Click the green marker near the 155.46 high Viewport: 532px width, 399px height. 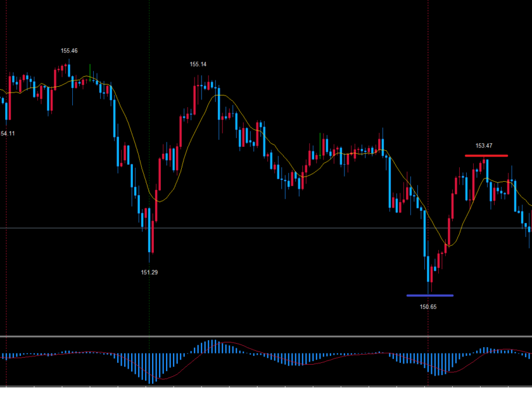[x=90, y=70]
